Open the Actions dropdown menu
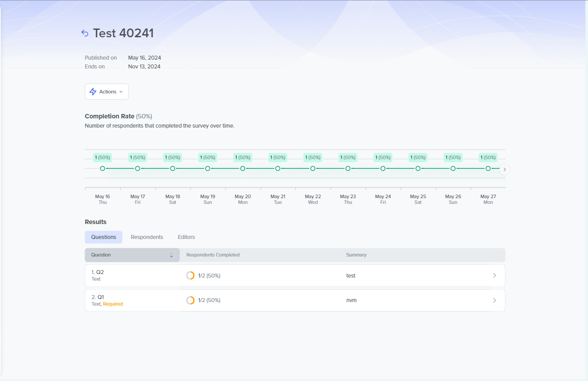 coord(107,92)
